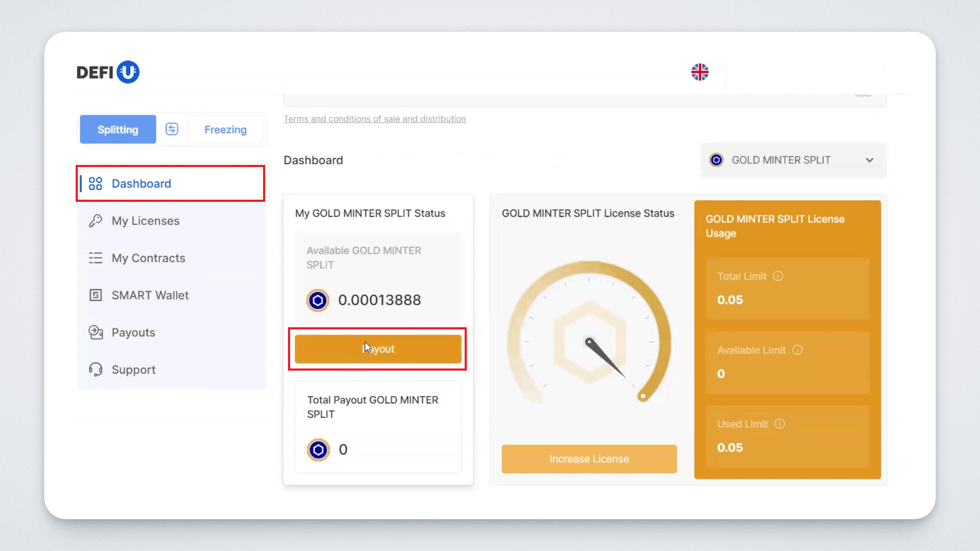Click the list icon beside My Contracts
980x551 pixels.
95,258
